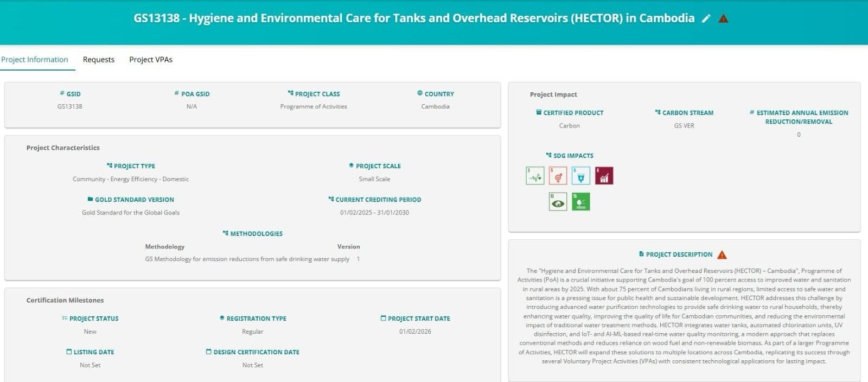The image size is (868, 382).
Task: Click the pencil edit icon beside the project title
Action: click(706, 18)
